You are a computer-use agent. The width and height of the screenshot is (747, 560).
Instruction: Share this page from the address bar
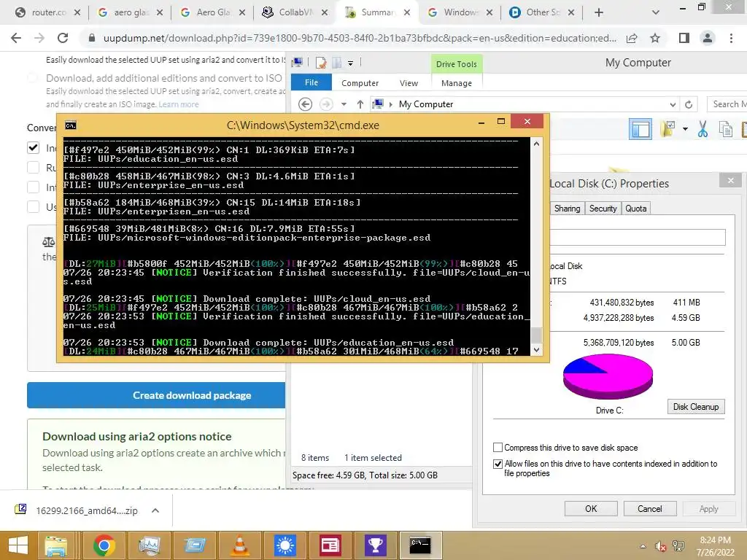pos(632,38)
